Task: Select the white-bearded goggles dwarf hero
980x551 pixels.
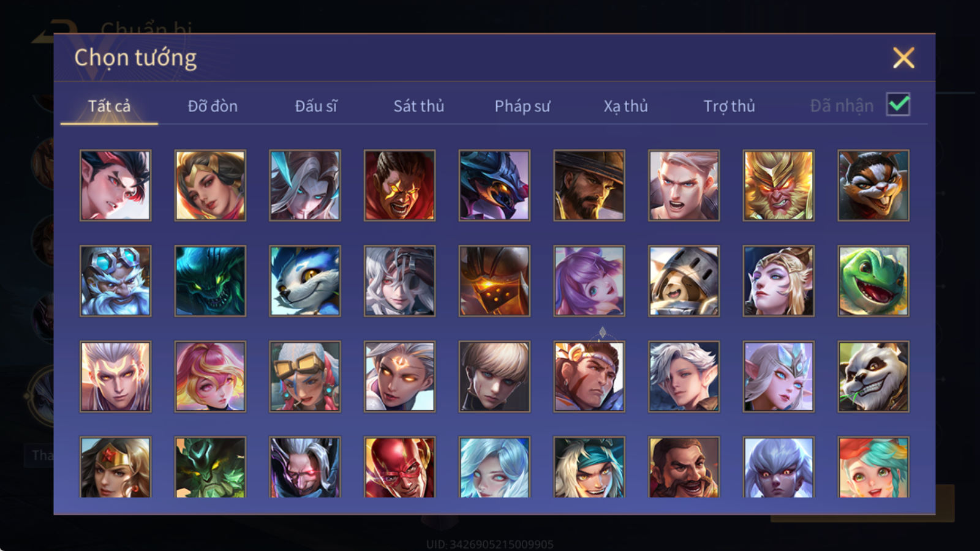Action: point(115,281)
